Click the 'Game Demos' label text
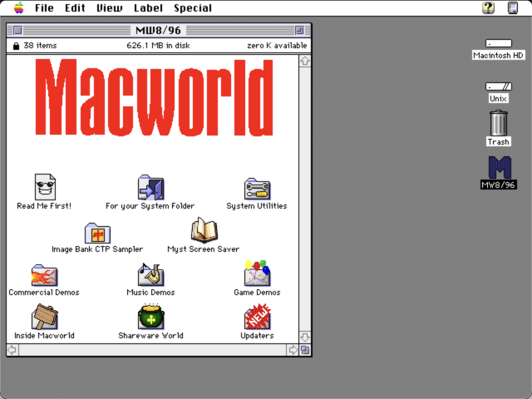Image resolution: width=532 pixels, height=399 pixels. [257, 292]
